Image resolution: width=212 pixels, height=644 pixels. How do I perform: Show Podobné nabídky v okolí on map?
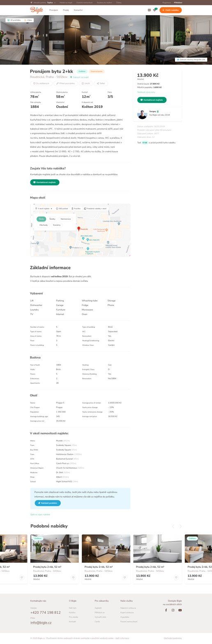click(95, 208)
